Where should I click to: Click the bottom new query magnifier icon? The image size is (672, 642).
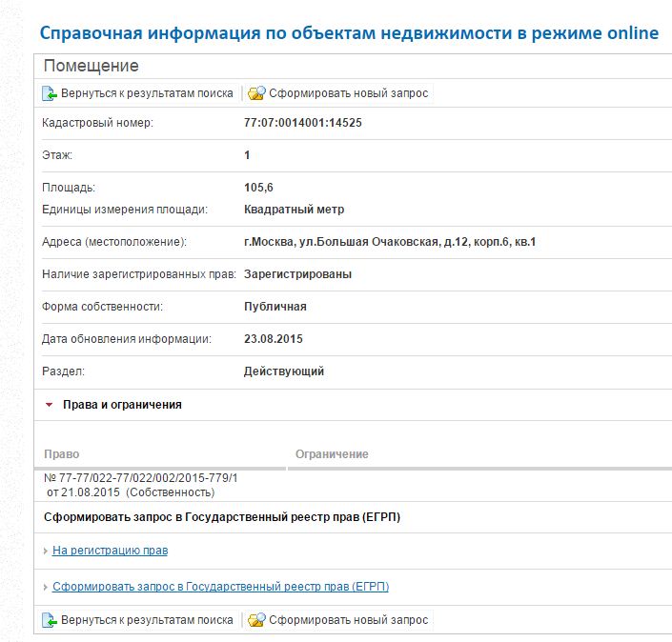[256, 620]
